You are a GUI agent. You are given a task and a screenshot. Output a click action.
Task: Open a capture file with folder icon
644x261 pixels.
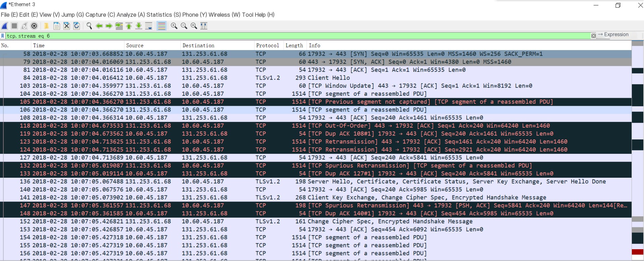pyautogui.click(x=46, y=26)
